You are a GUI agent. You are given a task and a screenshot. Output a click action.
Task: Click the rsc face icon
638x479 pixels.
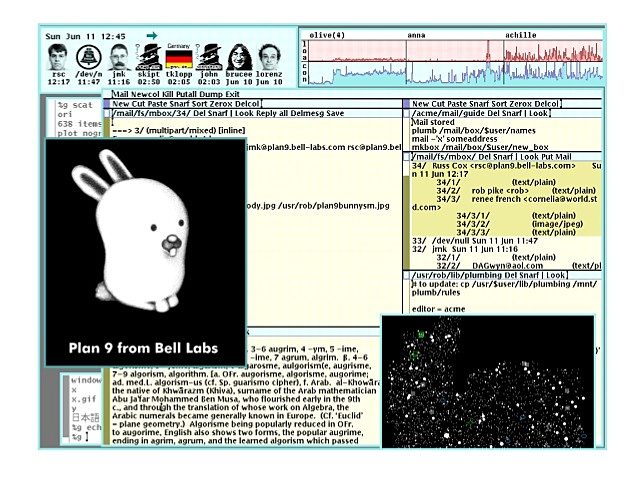click(58, 57)
